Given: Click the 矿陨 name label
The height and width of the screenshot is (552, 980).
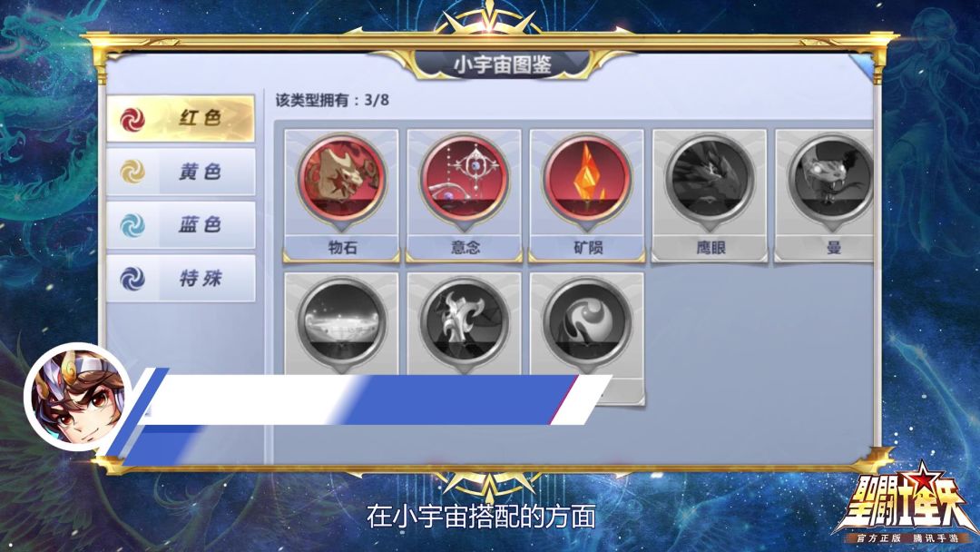Looking at the screenshot, I should (587, 248).
